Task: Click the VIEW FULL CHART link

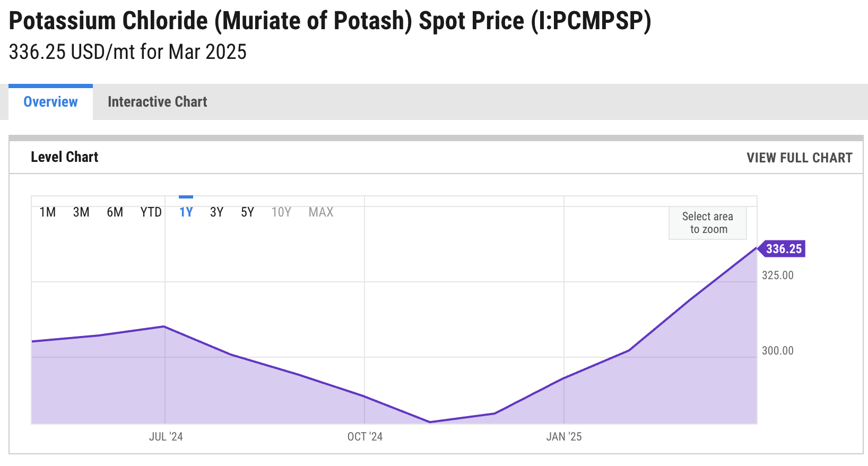Action: coord(799,158)
